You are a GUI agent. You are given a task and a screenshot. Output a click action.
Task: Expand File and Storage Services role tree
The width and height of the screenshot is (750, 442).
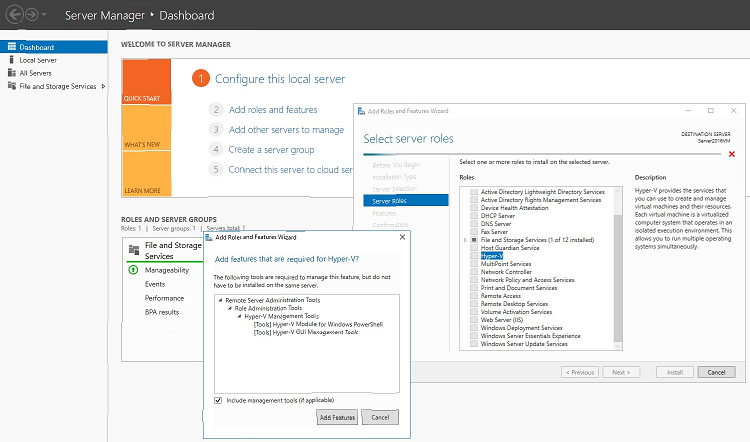465,240
